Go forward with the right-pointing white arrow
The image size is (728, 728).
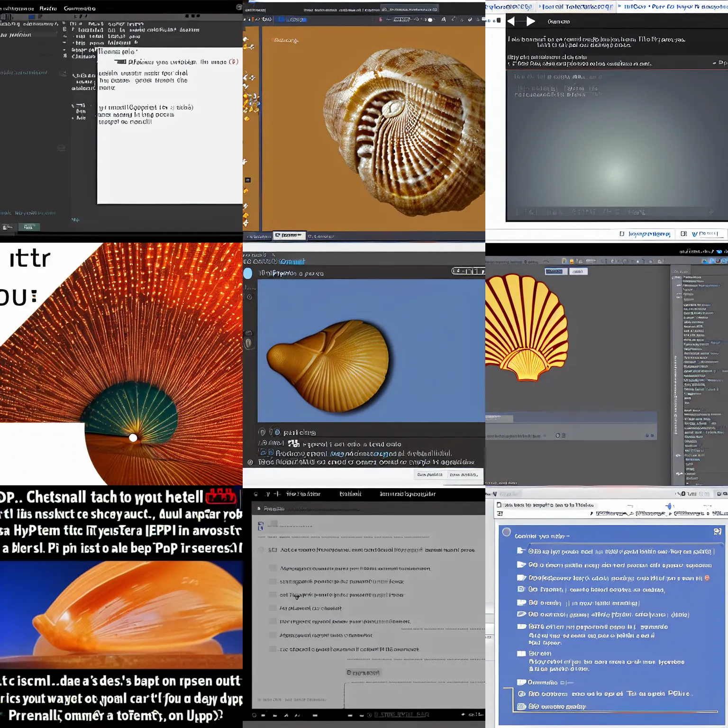click(x=531, y=21)
